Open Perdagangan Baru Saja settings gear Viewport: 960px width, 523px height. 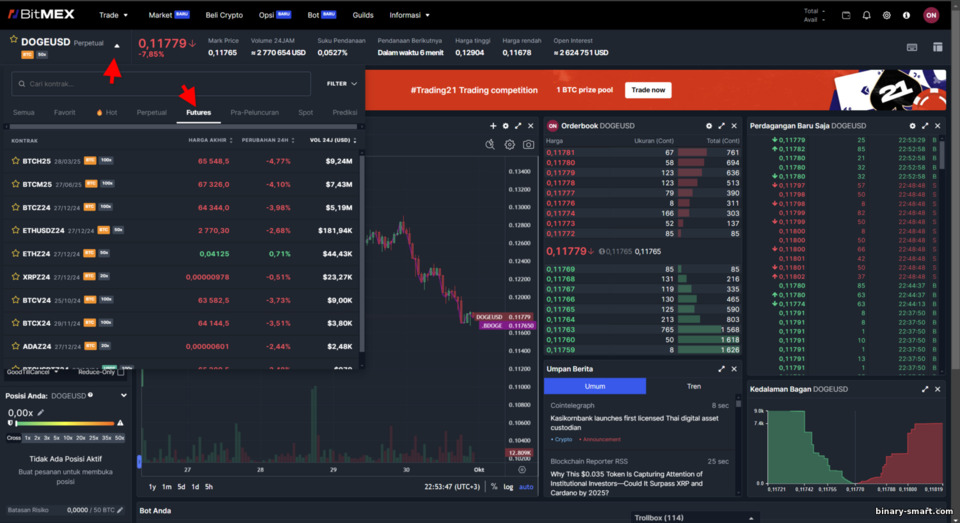pos(912,126)
